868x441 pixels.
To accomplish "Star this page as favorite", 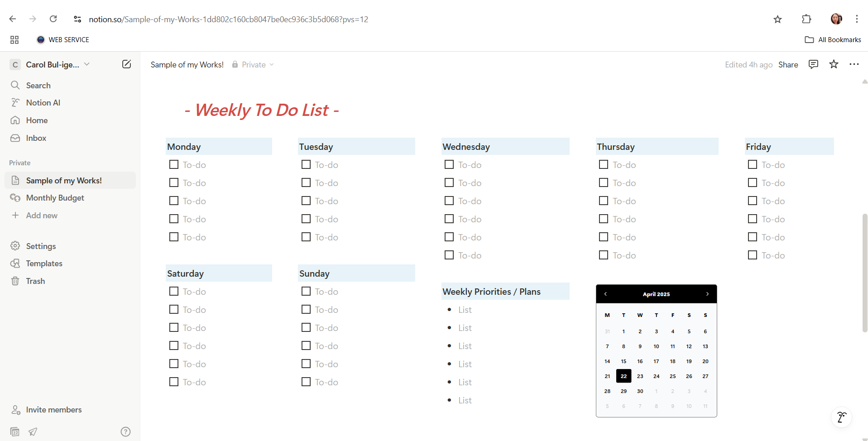I will click(834, 64).
